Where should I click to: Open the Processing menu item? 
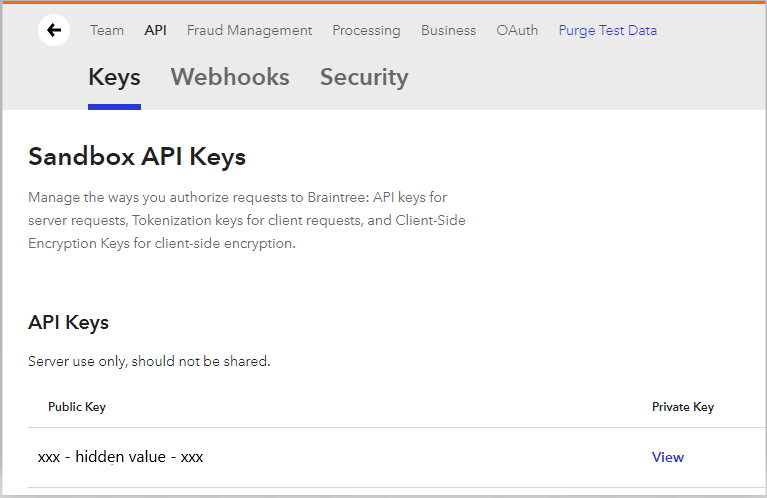366,30
